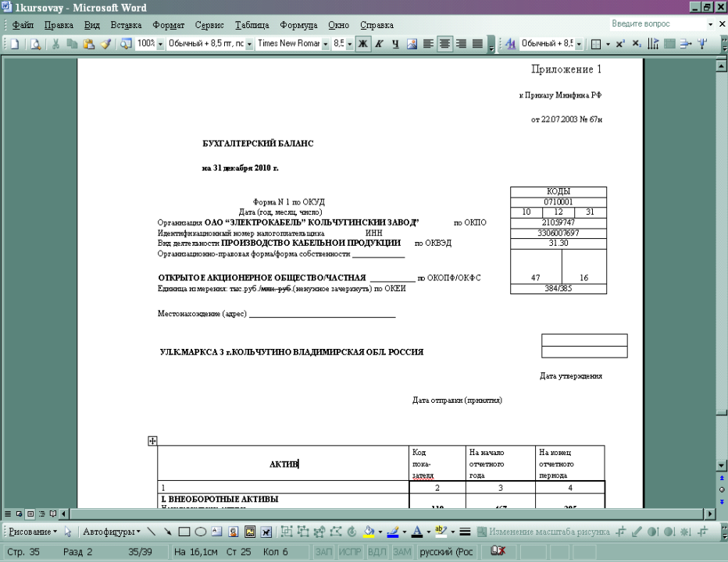Viewport: 728px width, 562px height.
Task: Click the black font color swatch bar
Action: [x=417, y=536]
